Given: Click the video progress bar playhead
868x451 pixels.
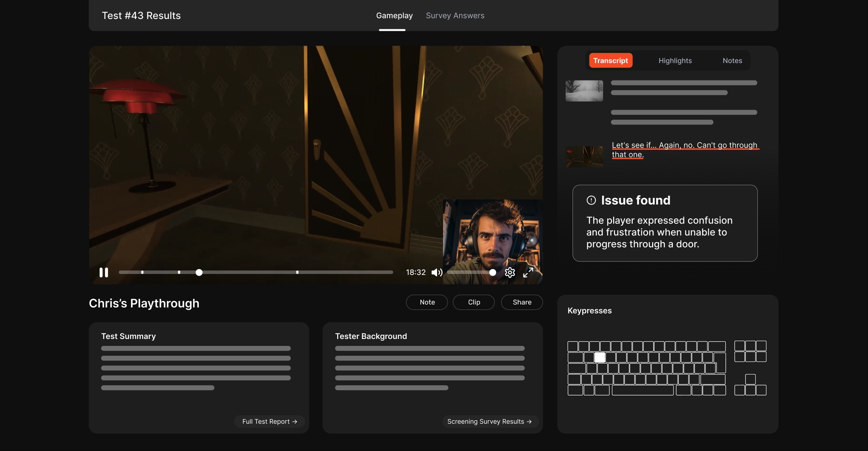Looking at the screenshot, I should pos(199,272).
